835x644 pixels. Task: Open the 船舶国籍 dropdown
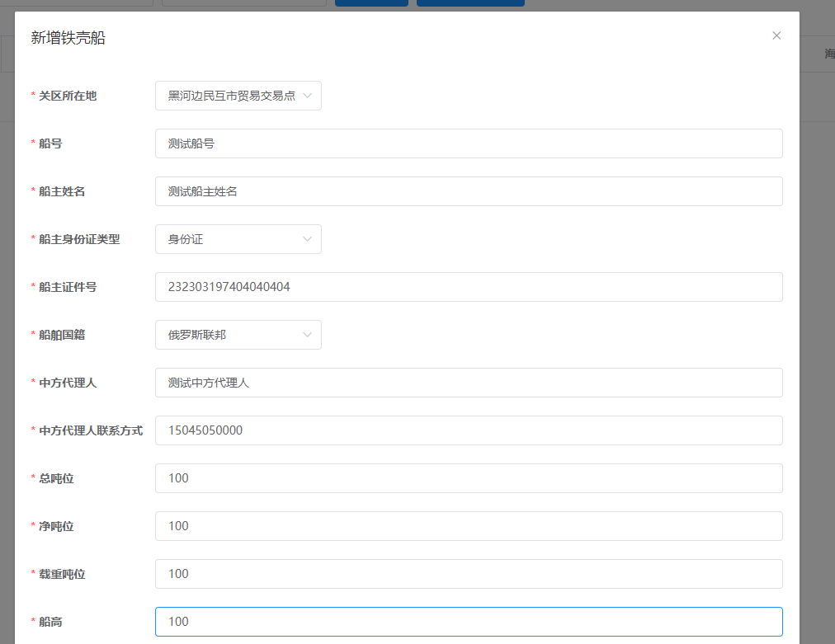coord(231,335)
